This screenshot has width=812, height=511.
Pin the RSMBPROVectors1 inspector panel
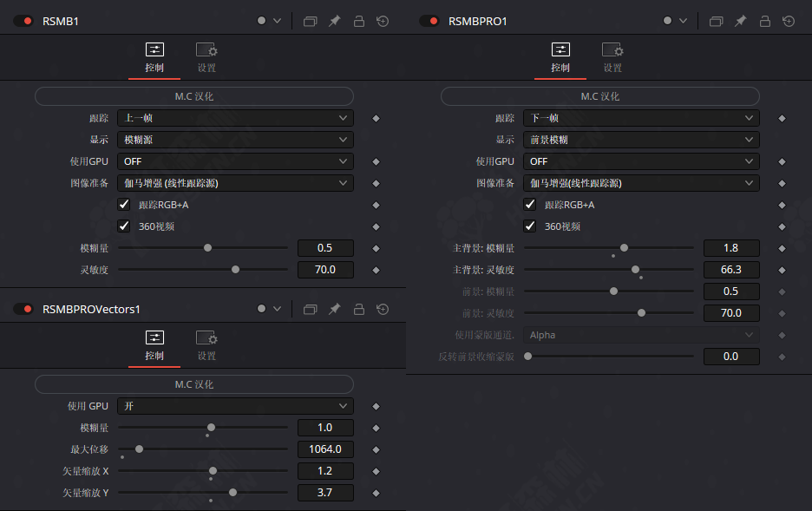pos(335,309)
